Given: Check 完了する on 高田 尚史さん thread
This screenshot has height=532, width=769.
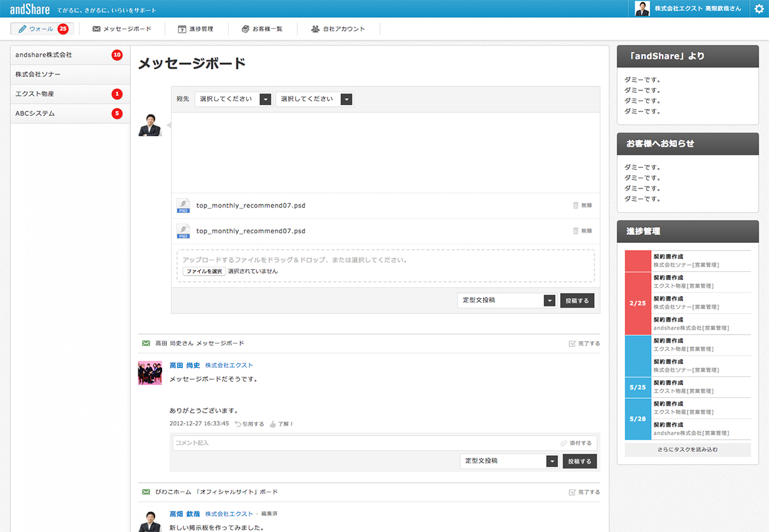Looking at the screenshot, I should pos(584,344).
